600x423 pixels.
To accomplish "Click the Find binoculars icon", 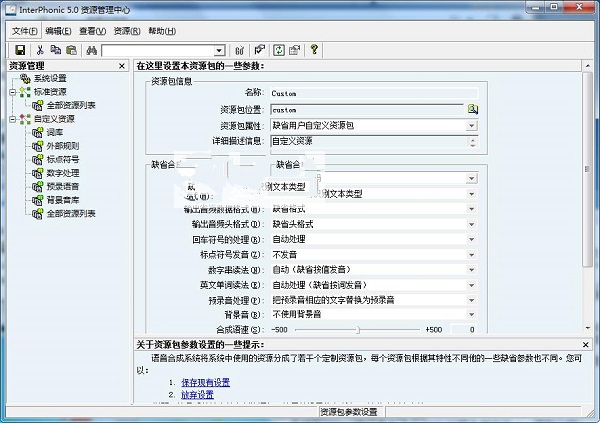I will pyautogui.click(x=91, y=50).
